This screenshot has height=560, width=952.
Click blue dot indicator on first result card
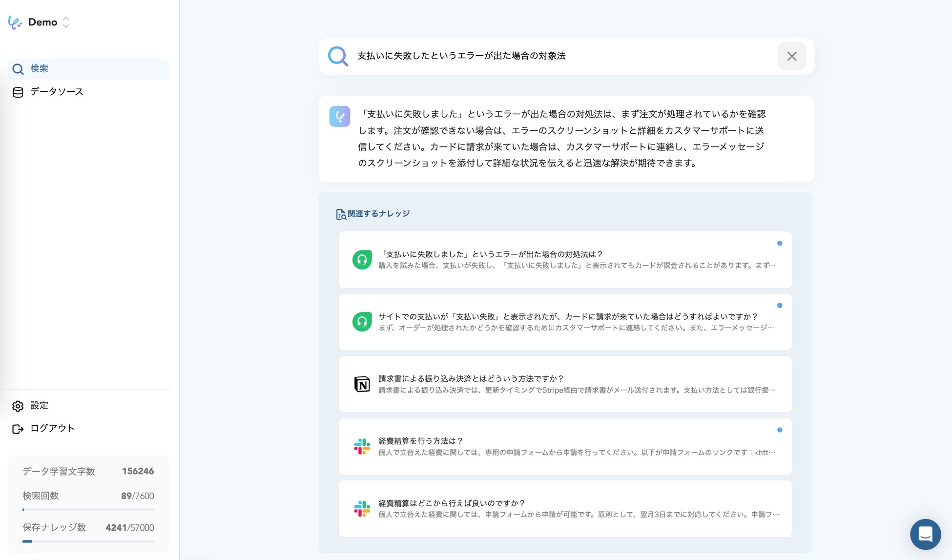pos(780,243)
